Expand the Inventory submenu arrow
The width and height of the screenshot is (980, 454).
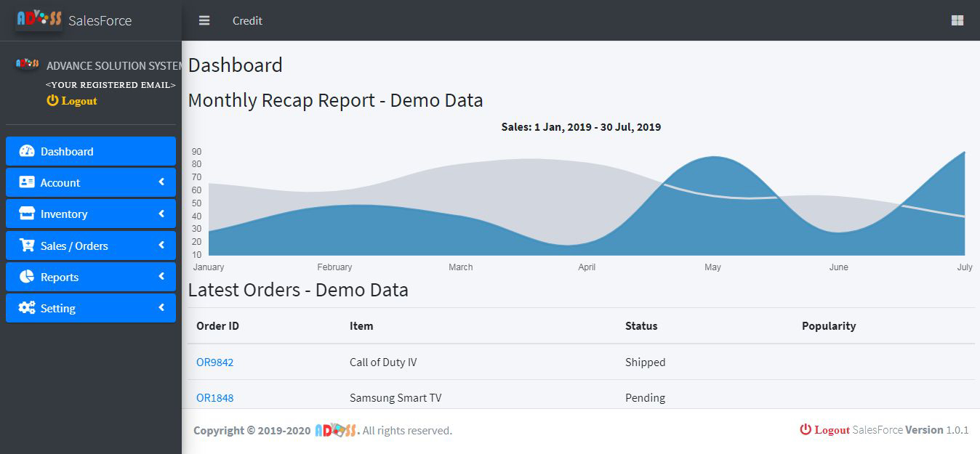tap(161, 214)
